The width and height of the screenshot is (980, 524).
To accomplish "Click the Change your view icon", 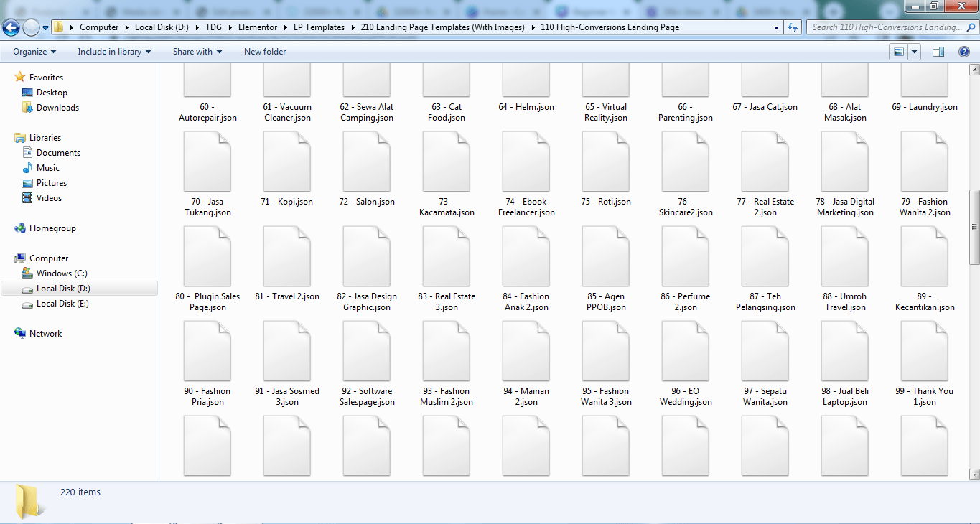I will (898, 52).
